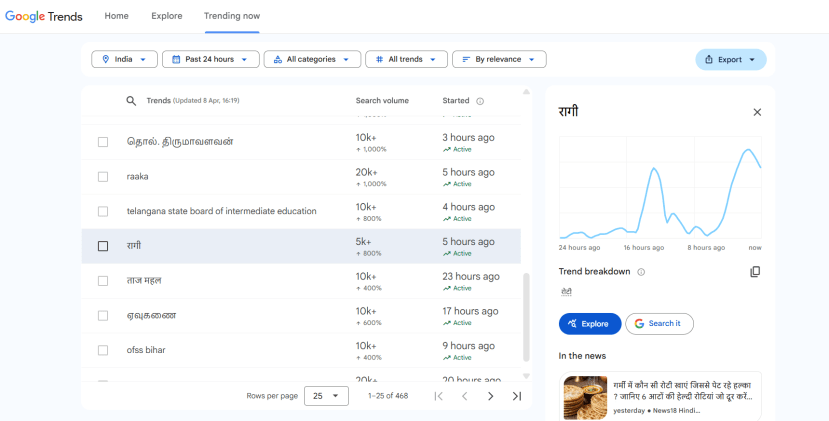Viewport: 829px width, 421px height.
Task: Select the ताज महल row checkbox
Action: coord(103,281)
